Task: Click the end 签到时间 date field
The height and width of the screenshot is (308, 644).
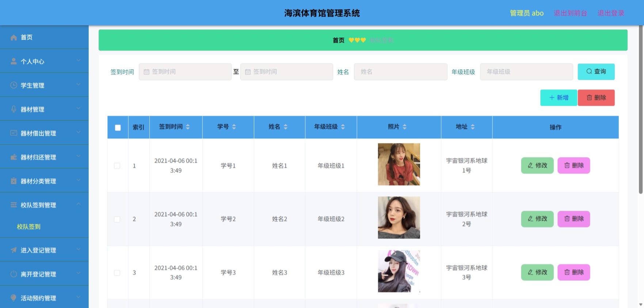Action: point(287,72)
